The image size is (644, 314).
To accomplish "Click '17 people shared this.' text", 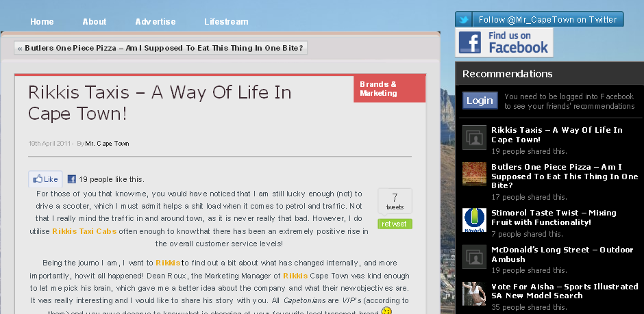I will click(x=529, y=197).
